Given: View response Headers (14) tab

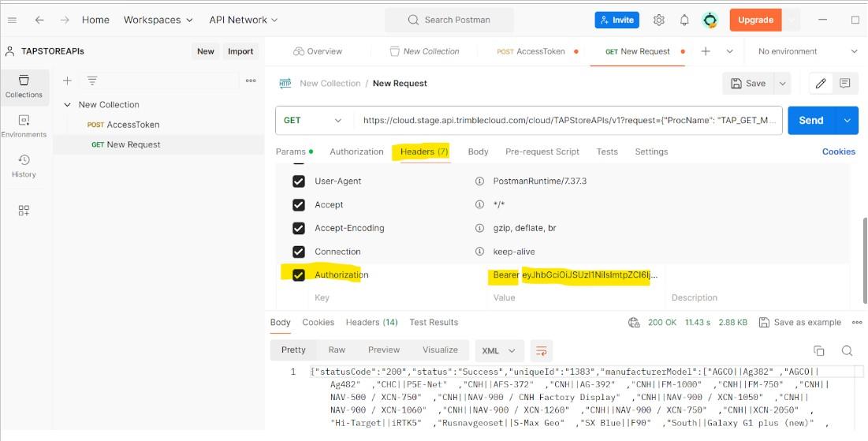Looking at the screenshot, I should [x=372, y=323].
